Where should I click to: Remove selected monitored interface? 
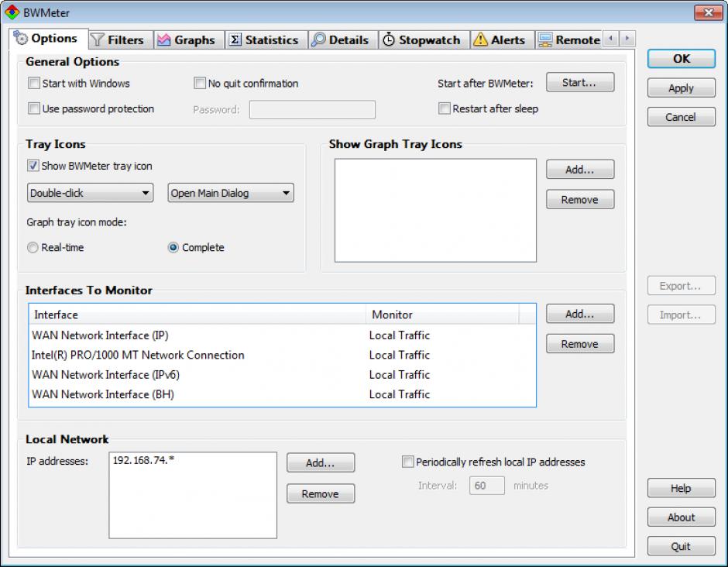580,344
